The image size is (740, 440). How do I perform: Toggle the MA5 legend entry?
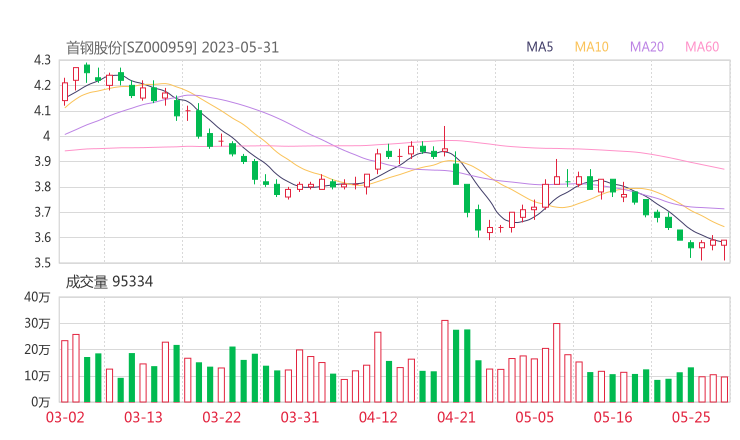[x=539, y=47]
